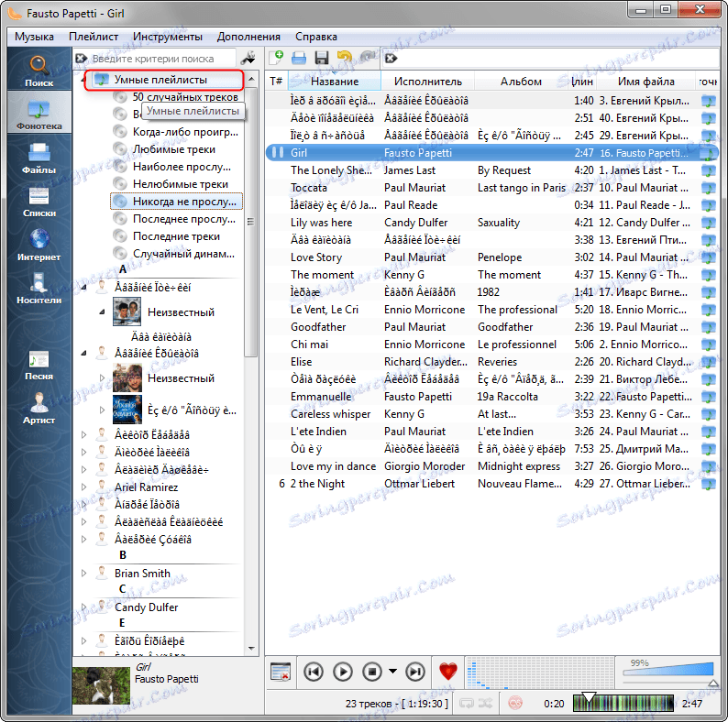728x722 pixels.
Task: Select the 2 the Night track row
Action: click(x=492, y=484)
